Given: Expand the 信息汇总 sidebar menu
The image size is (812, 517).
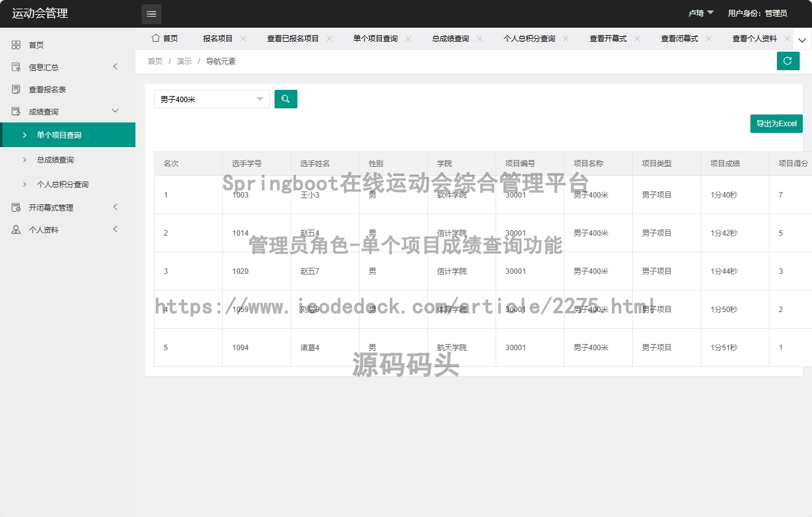Looking at the screenshot, I should 115,67.
